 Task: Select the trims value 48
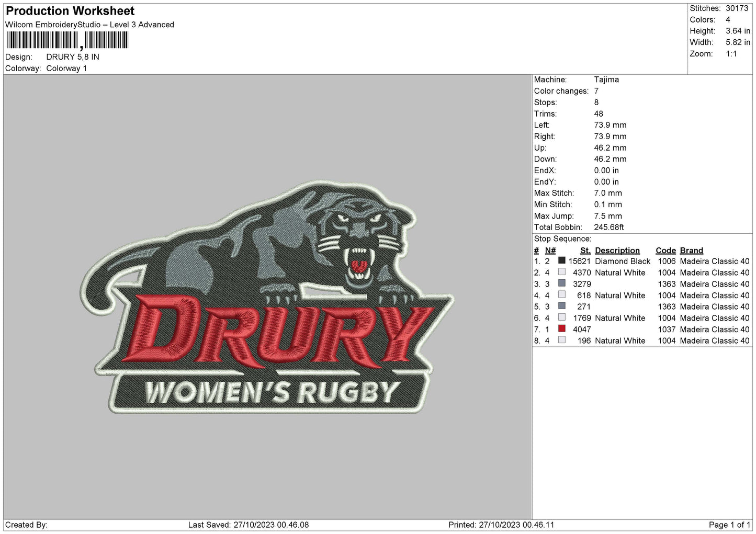599,113
